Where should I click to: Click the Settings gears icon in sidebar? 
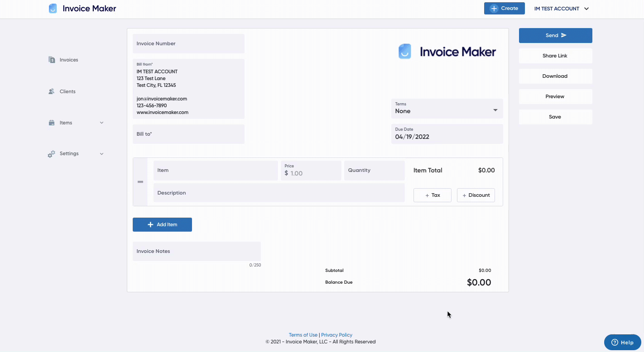click(52, 154)
